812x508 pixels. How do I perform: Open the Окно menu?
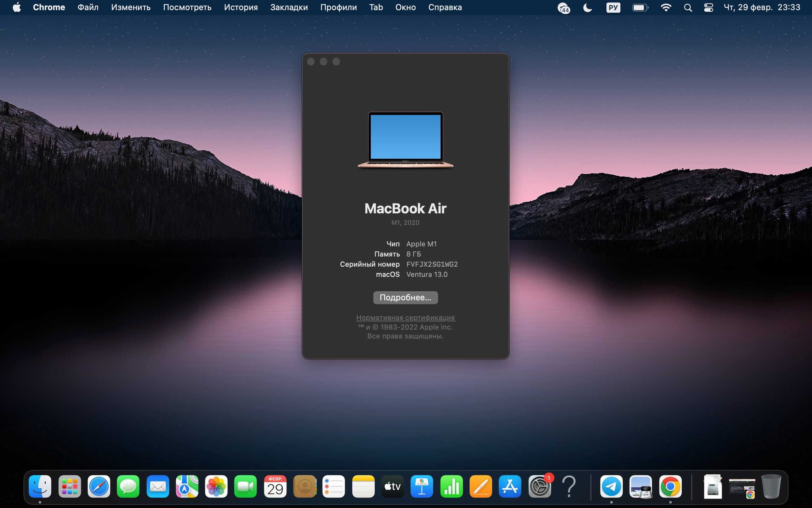point(405,7)
